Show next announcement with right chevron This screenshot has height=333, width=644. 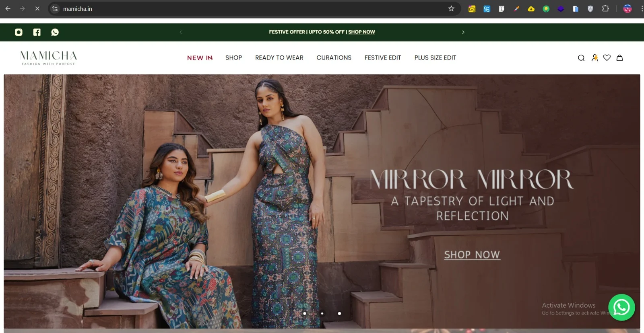(463, 32)
